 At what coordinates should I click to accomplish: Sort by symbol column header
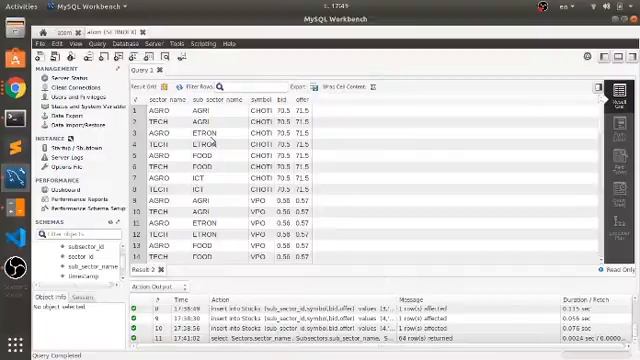(261, 100)
